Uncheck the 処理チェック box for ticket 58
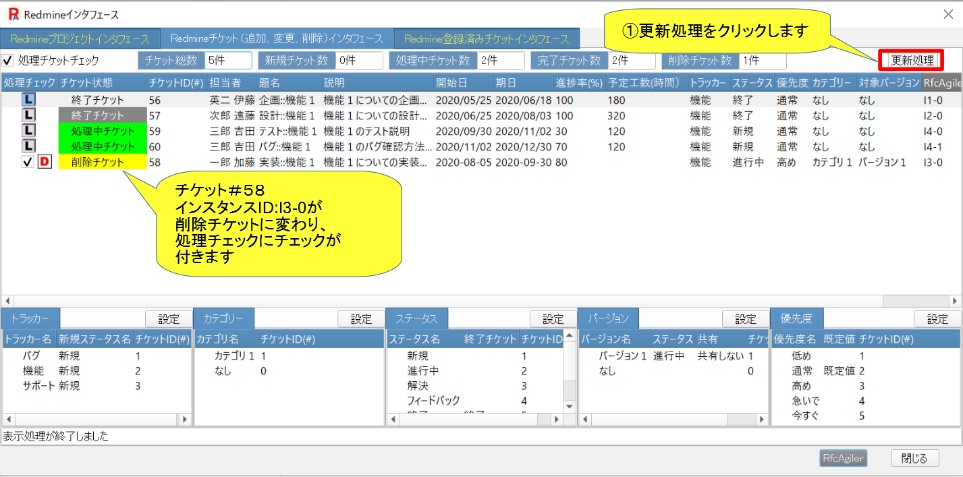 (x=28, y=162)
